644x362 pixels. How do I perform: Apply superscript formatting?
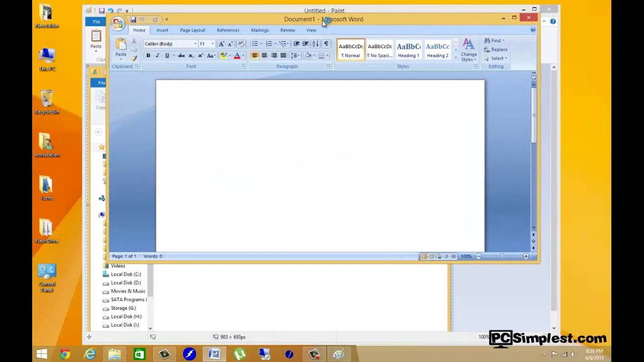point(200,55)
